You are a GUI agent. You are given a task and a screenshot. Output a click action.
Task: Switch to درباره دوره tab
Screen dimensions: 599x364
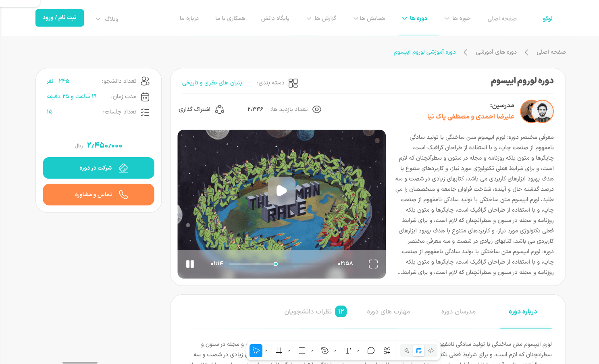(523, 312)
